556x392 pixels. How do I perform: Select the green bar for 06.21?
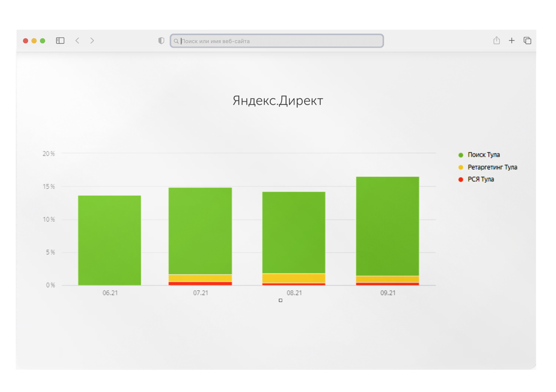[x=110, y=240]
